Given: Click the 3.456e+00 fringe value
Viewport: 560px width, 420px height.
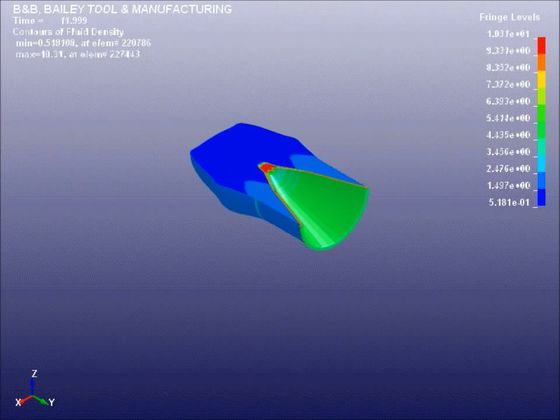Looking at the screenshot, I should [x=509, y=152].
